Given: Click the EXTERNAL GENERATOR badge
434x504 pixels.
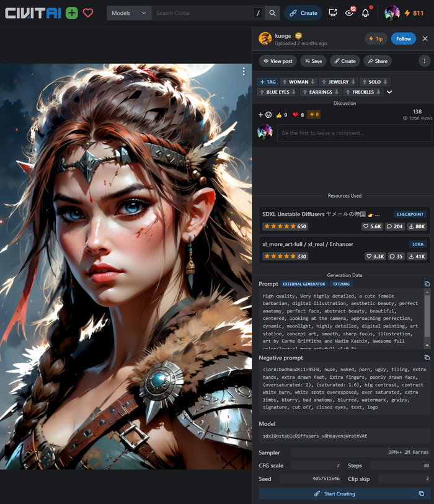Looking at the screenshot, I should click(x=304, y=284).
